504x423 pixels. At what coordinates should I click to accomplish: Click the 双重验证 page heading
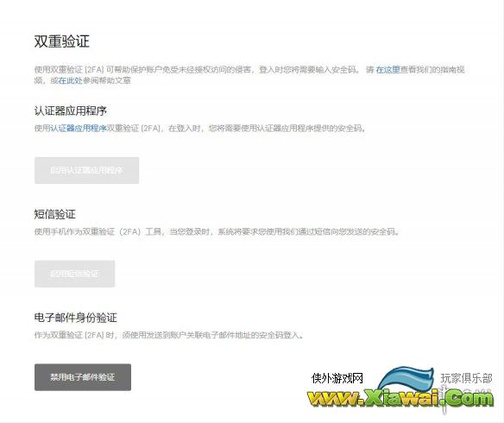tap(62, 41)
